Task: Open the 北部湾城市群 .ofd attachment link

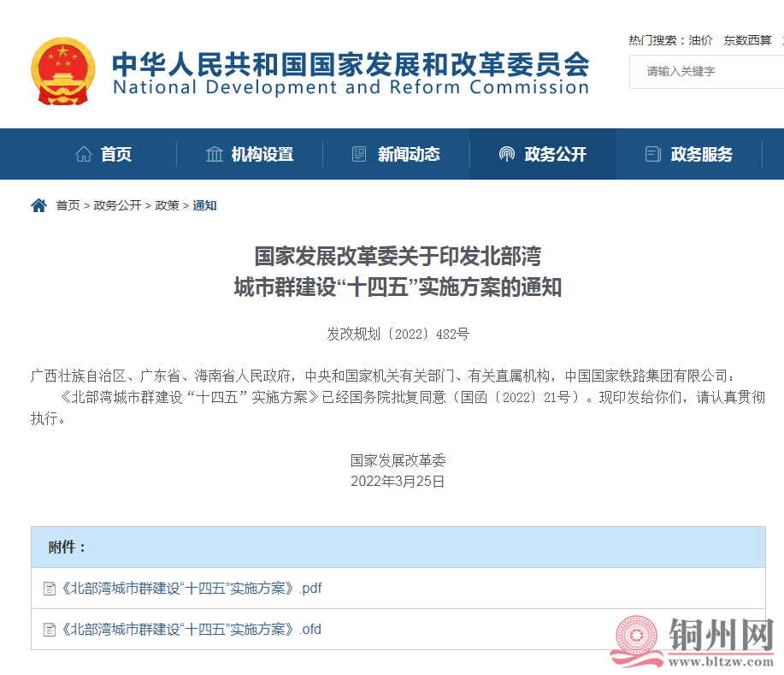Action: [x=192, y=630]
